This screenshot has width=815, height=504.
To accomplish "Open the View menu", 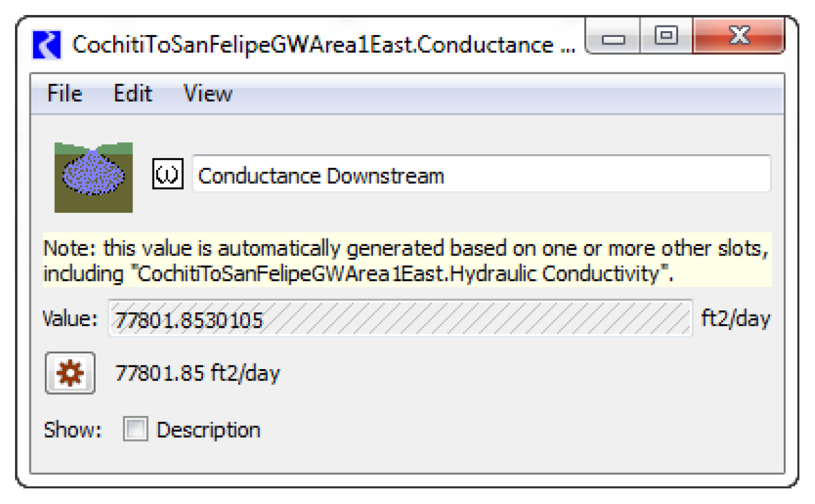I will 207,94.
